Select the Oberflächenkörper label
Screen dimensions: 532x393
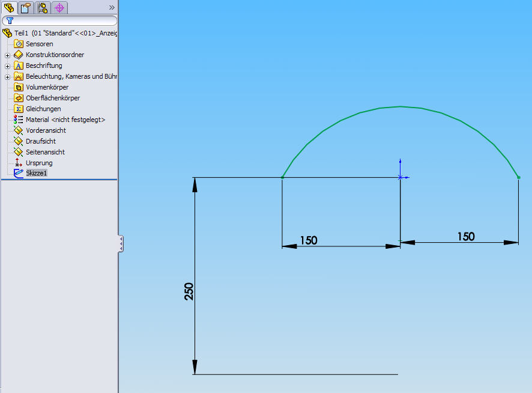53,98
